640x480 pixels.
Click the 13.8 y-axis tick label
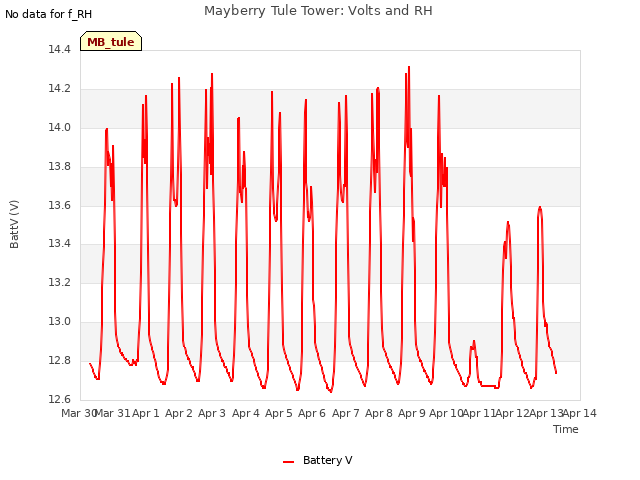click(x=59, y=167)
